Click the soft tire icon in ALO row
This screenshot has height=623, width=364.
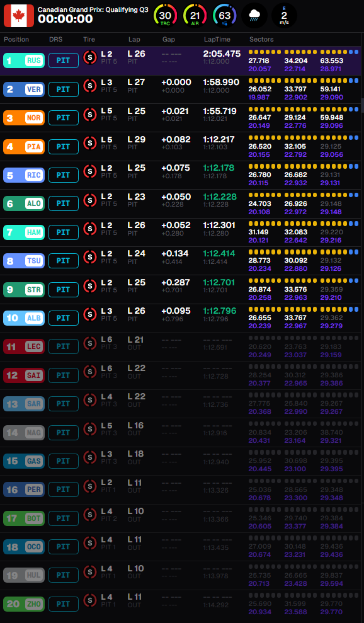pyautogui.click(x=90, y=200)
